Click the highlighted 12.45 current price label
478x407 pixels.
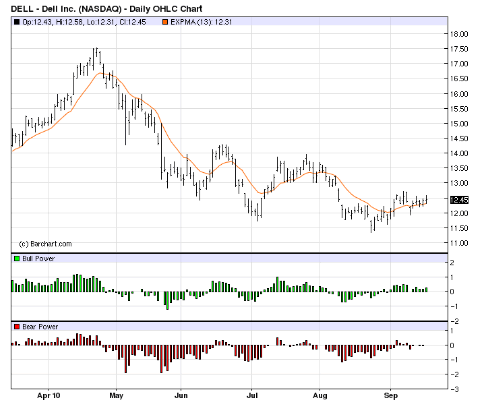(x=459, y=200)
